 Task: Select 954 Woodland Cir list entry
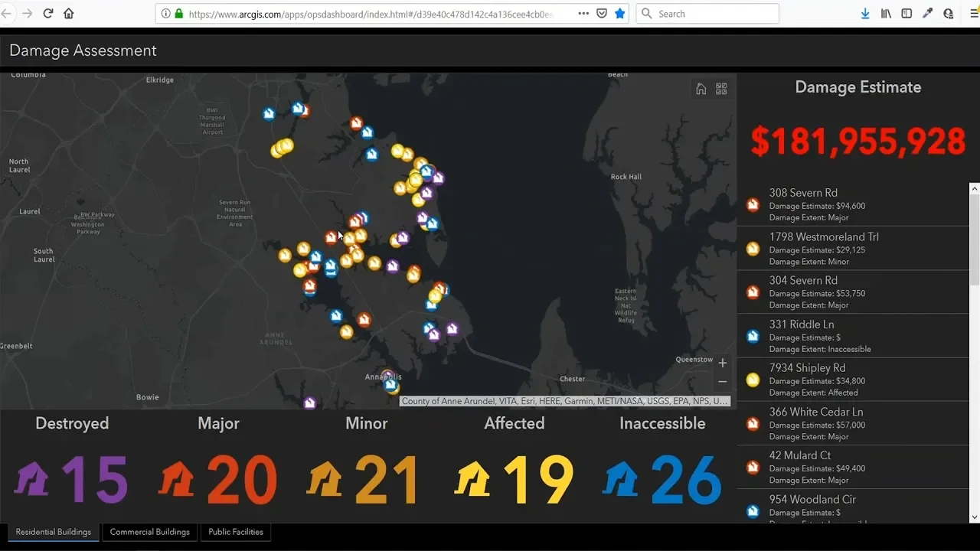click(x=854, y=506)
